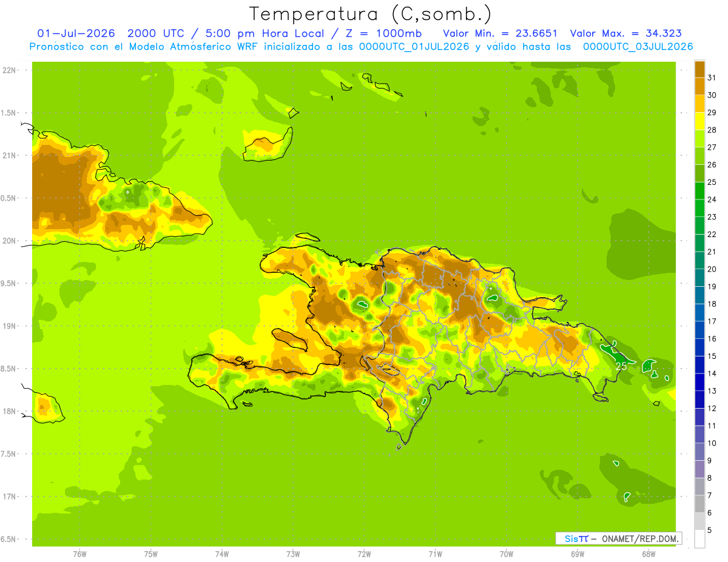The height and width of the screenshot is (562, 728).
Task: Pick legend swatch between 26 and 27
Action: (x=699, y=155)
